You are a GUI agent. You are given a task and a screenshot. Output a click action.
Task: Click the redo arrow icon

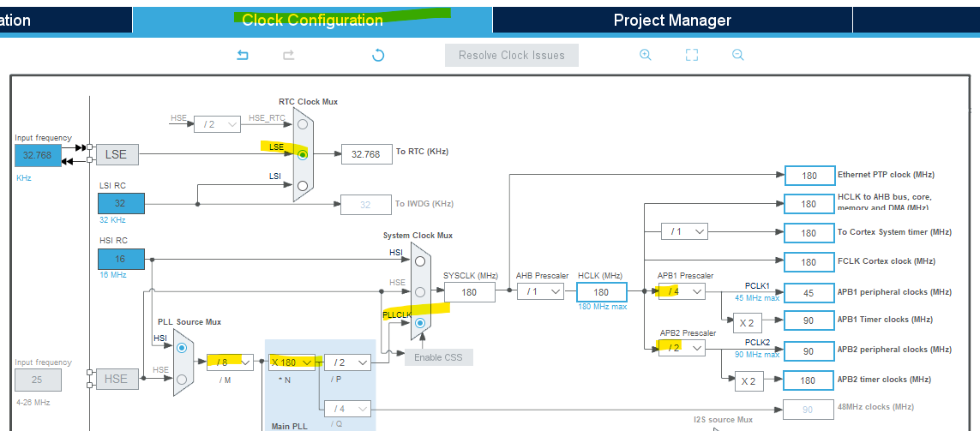click(288, 55)
